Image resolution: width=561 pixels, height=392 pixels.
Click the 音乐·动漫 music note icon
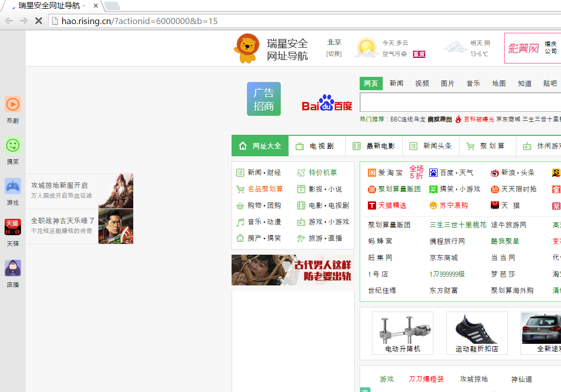240,222
